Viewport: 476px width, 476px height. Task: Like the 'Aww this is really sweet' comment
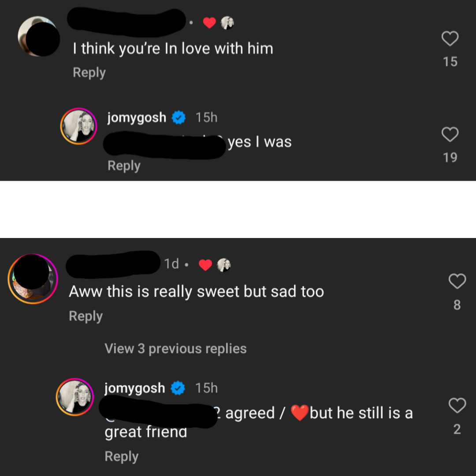[457, 281]
